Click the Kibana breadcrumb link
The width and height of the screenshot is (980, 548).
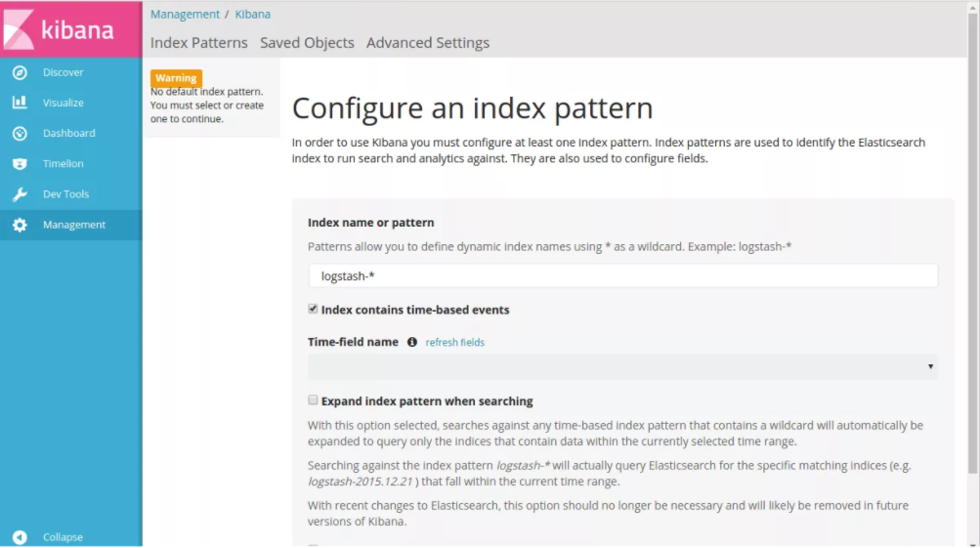coord(253,15)
